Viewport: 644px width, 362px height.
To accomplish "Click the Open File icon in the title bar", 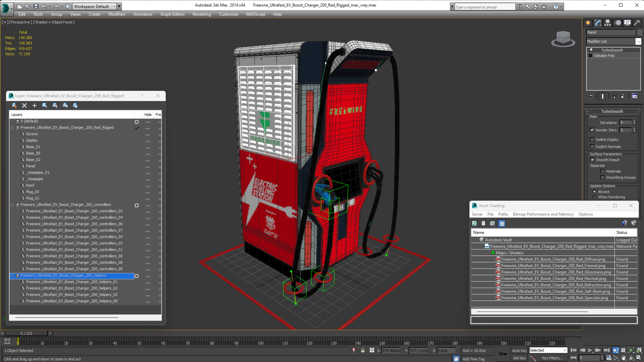I will tap(28, 6).
